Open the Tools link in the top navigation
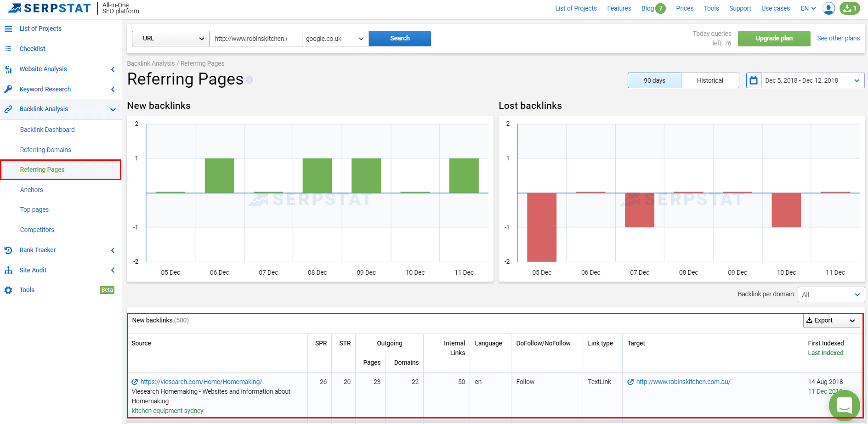The image size is (868, 424). [x=711, y=8]
